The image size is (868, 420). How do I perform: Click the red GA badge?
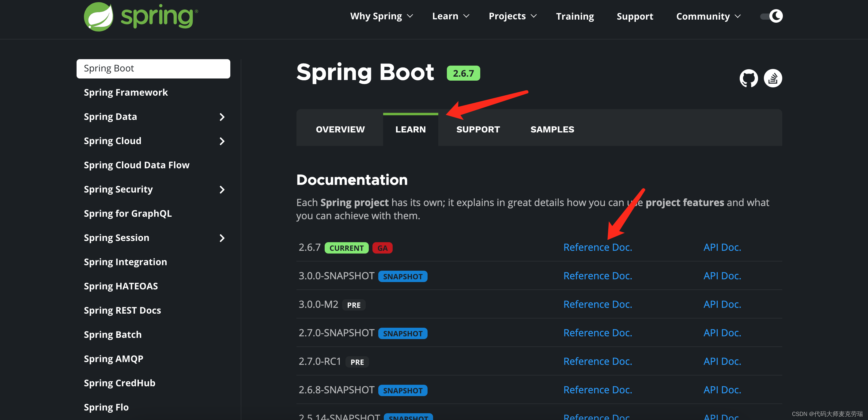pyautogui.click(x=383, y=248)
